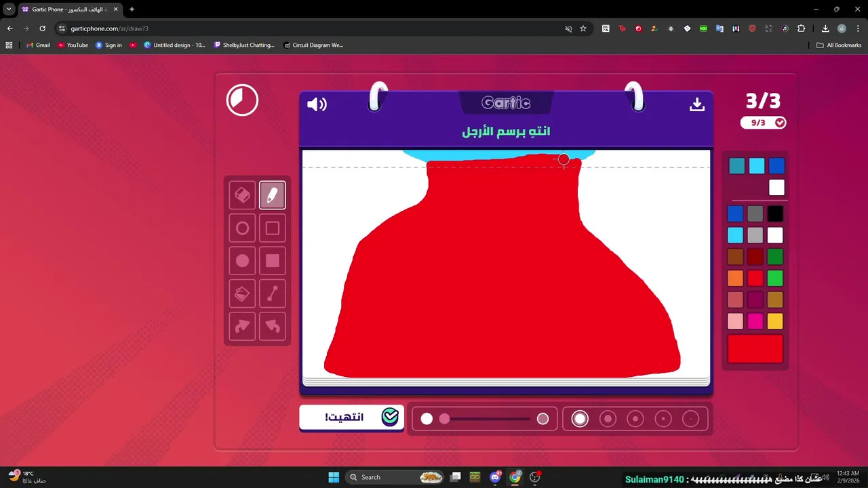Screen dimensions: 868x488
Task: Pick the brown color swatch
Action: 735,257
